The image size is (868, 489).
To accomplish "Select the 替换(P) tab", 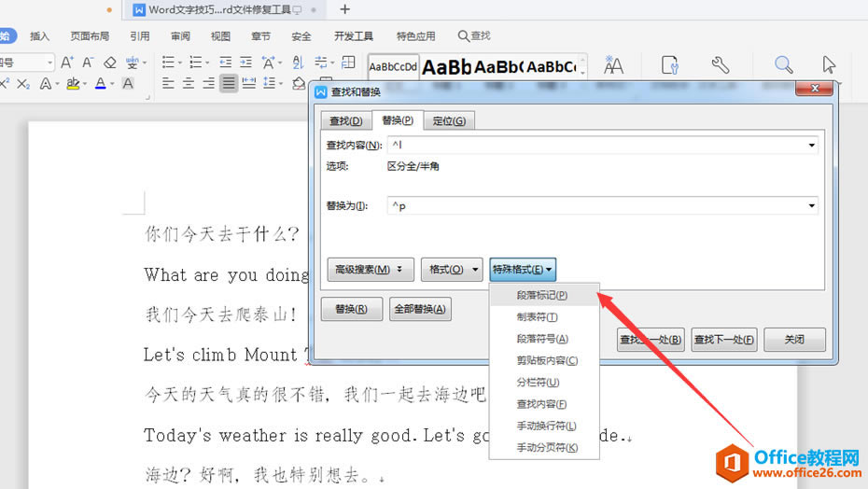I will point(398,120).
